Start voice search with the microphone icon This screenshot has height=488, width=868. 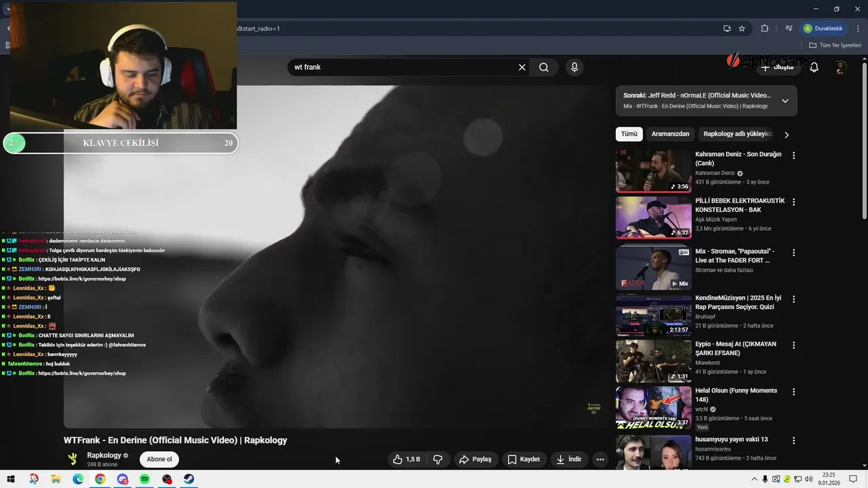(x=574, y=67)
